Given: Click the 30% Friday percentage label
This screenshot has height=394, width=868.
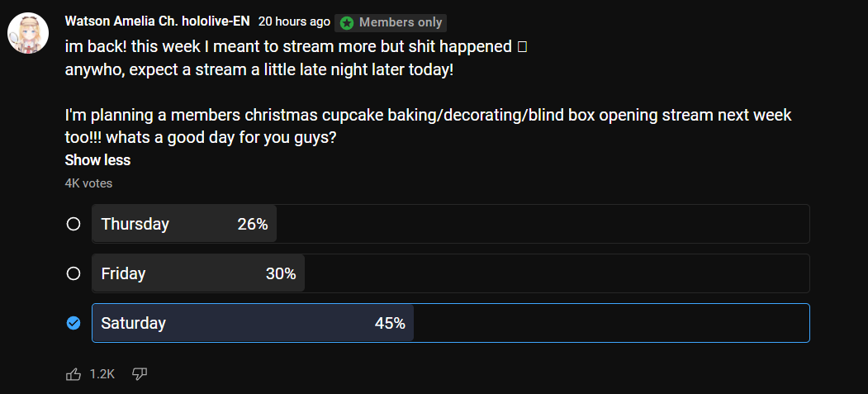Looking at the screenshot, I should 281,274.
